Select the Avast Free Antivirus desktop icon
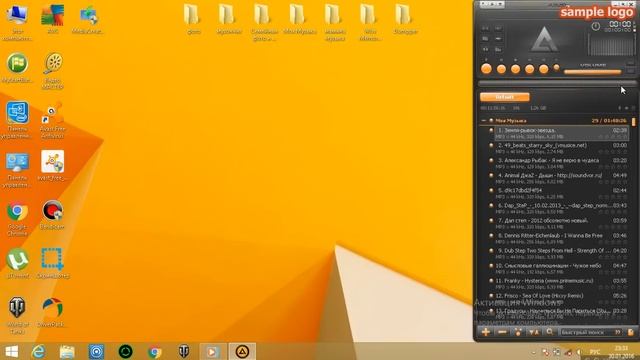Viewport: 640px width, 360px height. tap(52, 120)
